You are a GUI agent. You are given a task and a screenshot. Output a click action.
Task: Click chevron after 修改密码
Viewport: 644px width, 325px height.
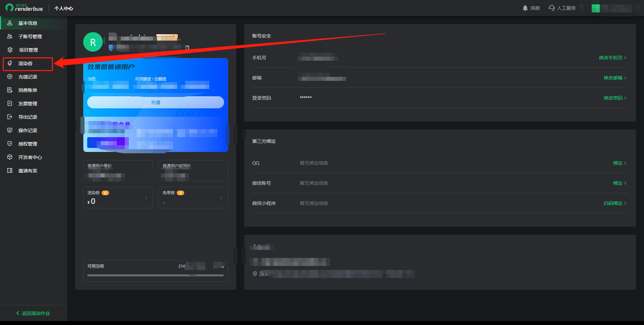coord(625,98)
